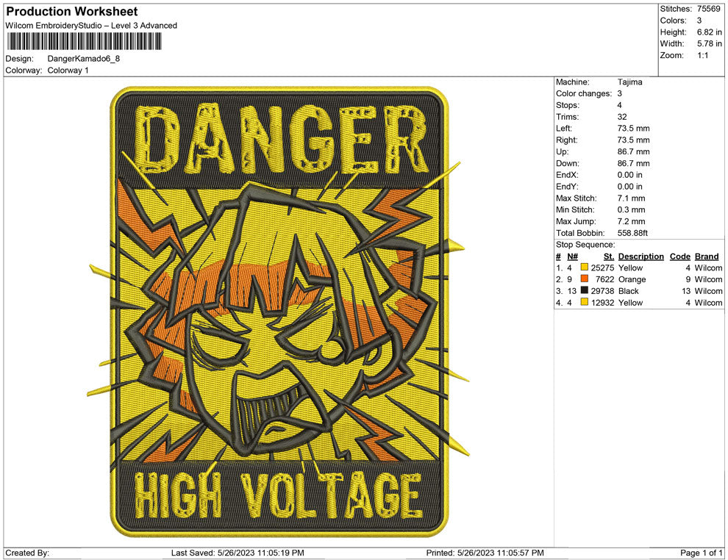Click the Height value 6.82 in
This screenshot has width=728, height=560.
coord(709,32)
